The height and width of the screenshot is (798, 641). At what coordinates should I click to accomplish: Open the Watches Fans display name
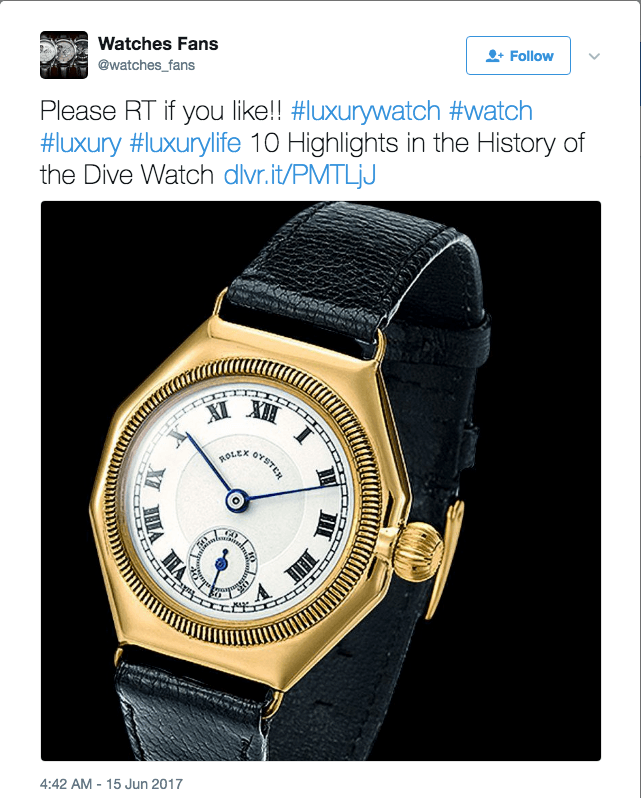coord(158,44)
